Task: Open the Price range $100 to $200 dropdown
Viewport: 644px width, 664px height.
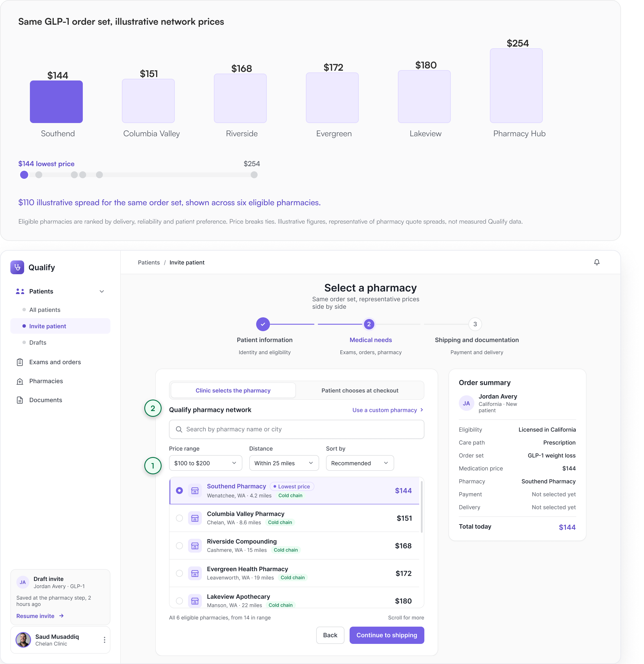Action: pos(206,463)
